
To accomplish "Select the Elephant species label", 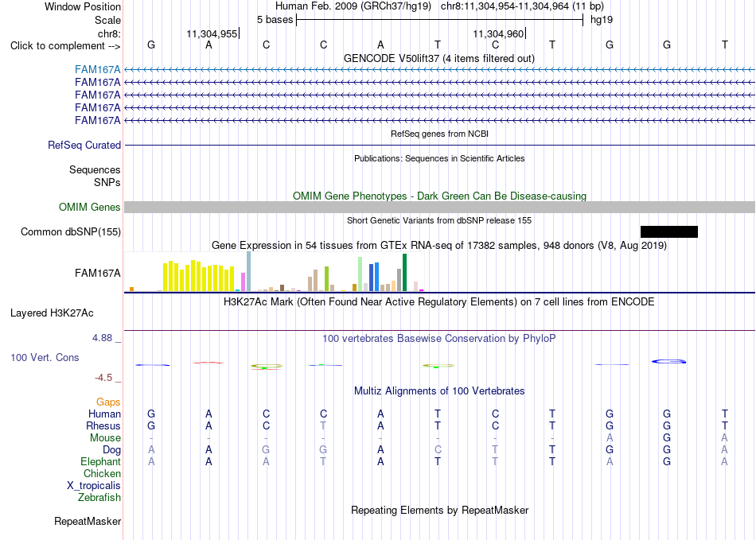I will [100, 461].
